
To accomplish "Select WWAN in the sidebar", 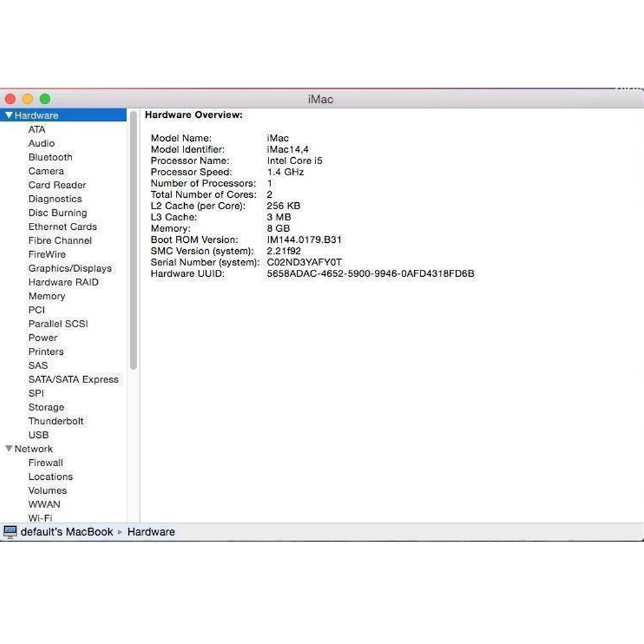I will pyautogui.click(x=44, y=504).
